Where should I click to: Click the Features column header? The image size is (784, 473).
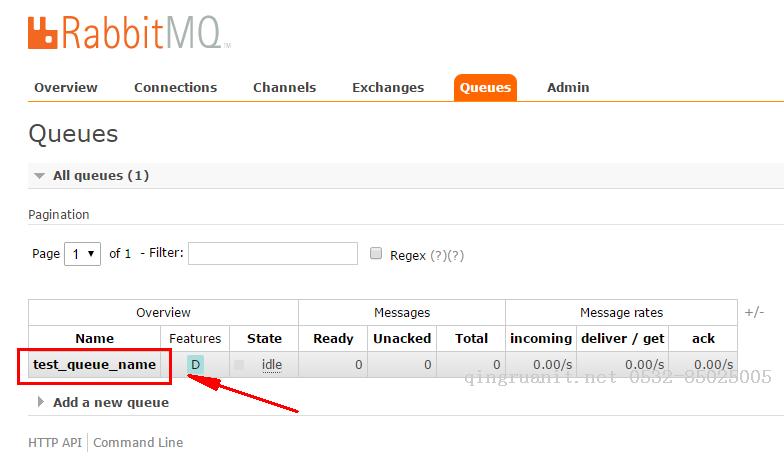195,338
